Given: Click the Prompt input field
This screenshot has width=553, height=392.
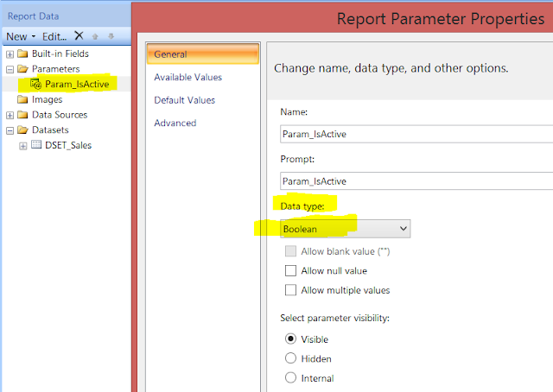Looking at the screenshot, I should [416, 181].
